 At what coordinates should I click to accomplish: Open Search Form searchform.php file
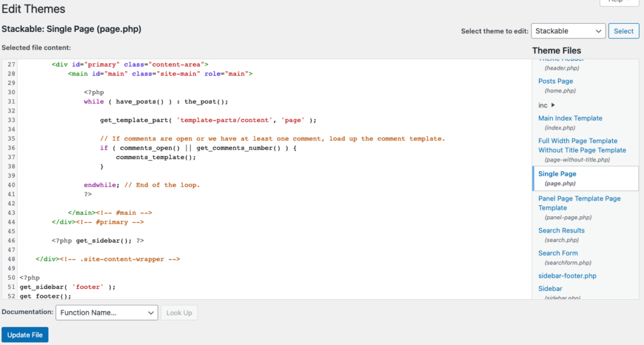point(558,253)
